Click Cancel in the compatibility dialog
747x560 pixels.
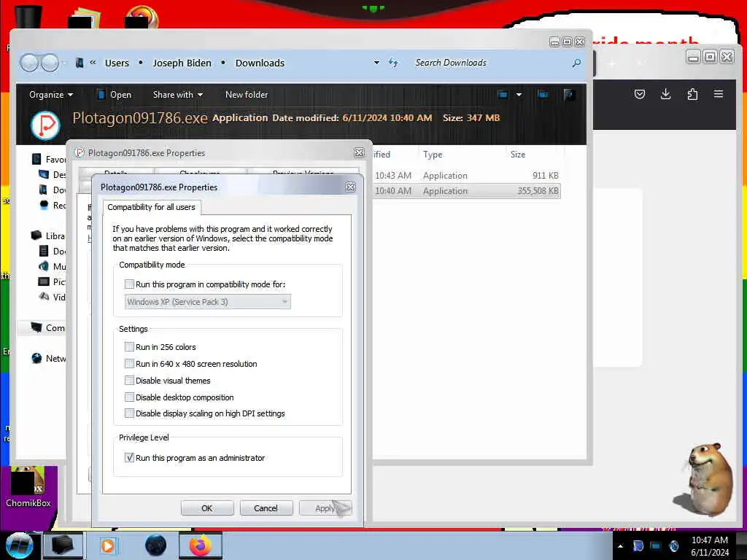[266, 508]
